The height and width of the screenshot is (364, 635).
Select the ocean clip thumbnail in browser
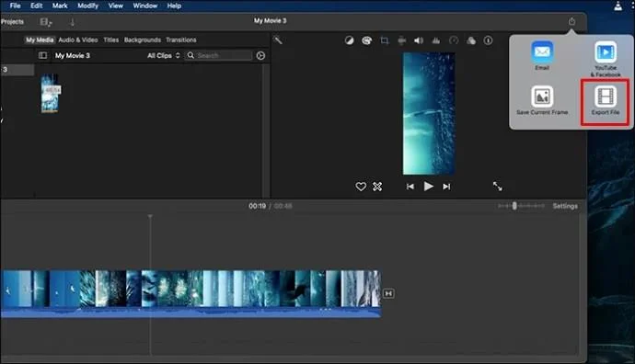50,93
